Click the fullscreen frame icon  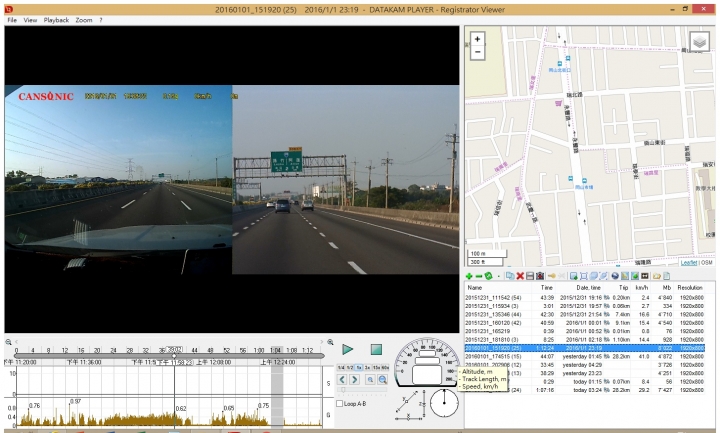[584, 276]
